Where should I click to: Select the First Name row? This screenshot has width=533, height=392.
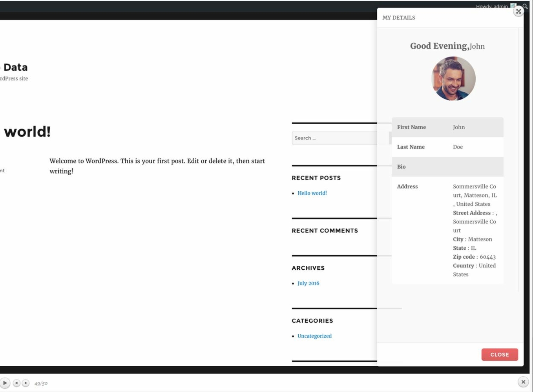pos(447,127)
